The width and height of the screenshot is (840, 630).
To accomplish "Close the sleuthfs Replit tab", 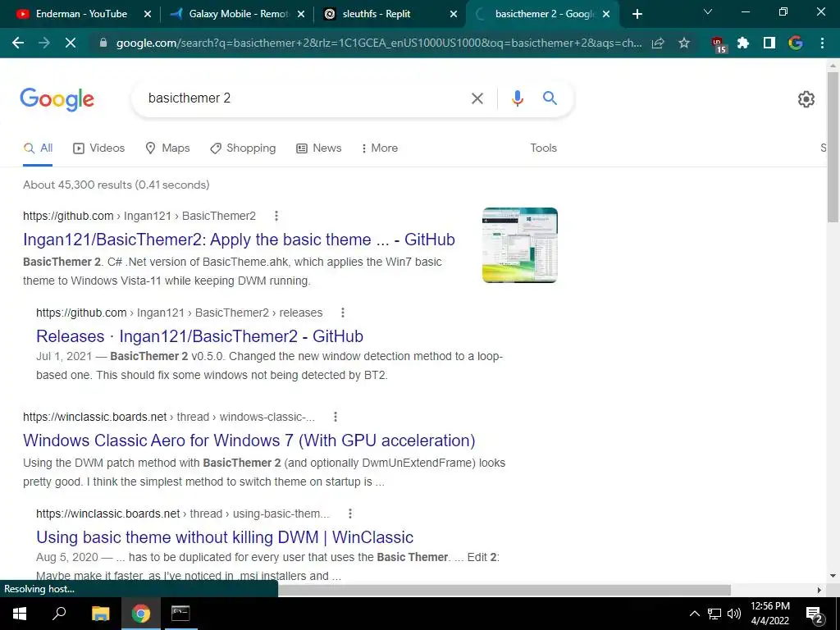I will [454, 15].
